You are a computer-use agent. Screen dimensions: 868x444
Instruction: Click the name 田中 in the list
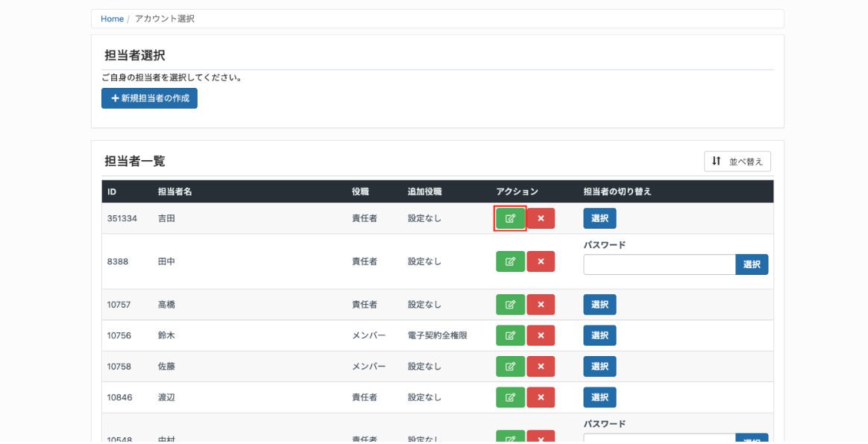click(x=166, y=261)
